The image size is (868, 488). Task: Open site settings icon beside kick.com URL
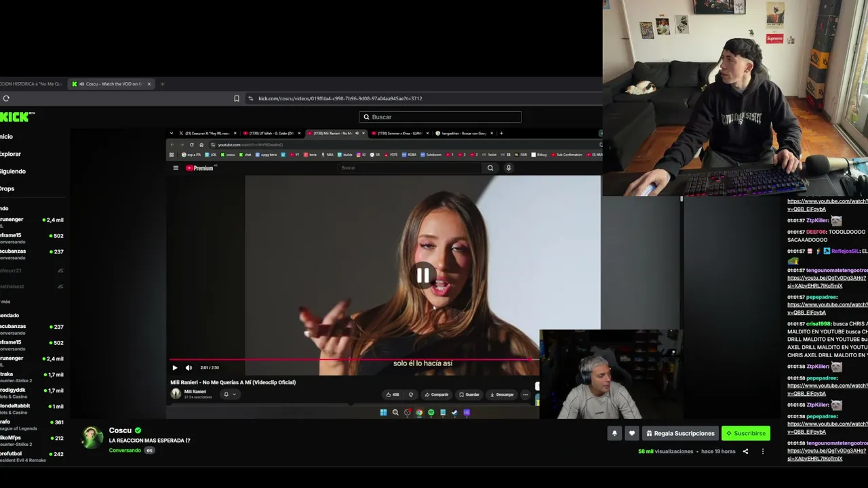click(x=251, y=98)
